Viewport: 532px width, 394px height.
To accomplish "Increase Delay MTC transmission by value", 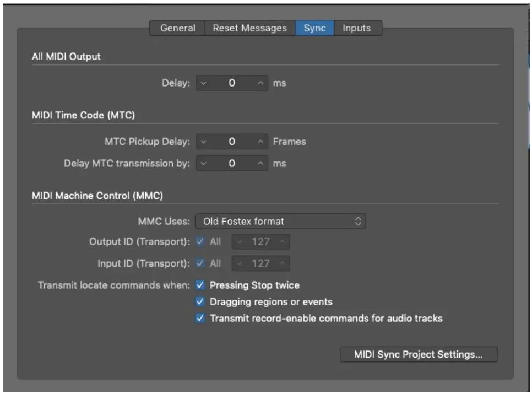I will coord(260,164).
